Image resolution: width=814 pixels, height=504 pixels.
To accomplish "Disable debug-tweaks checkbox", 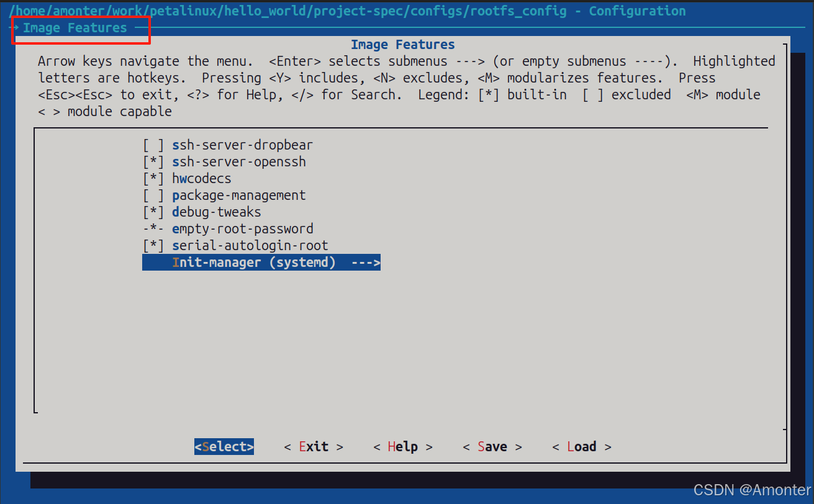I will (153, 212).
